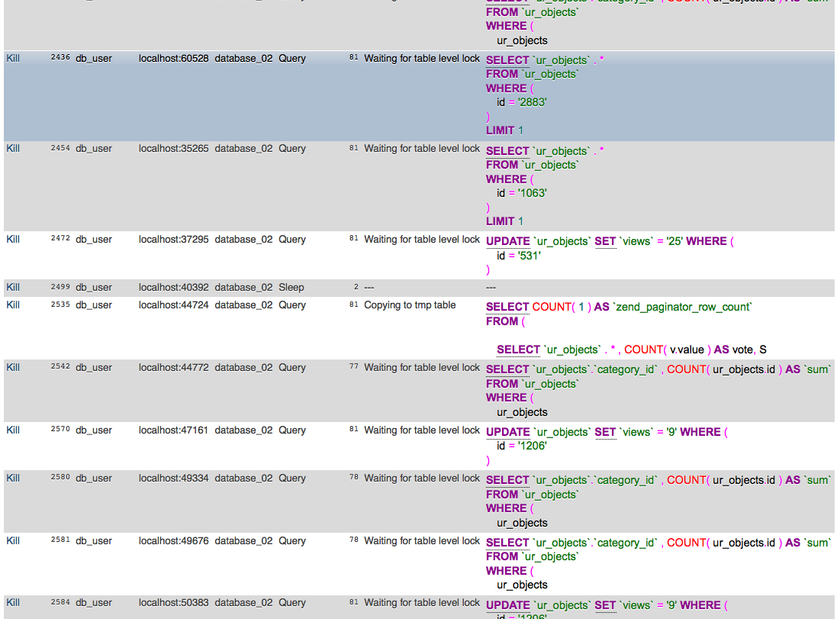840x619 pixels.
Task: Kill the sleeping process 2499
Action: [x=13, y=288]
